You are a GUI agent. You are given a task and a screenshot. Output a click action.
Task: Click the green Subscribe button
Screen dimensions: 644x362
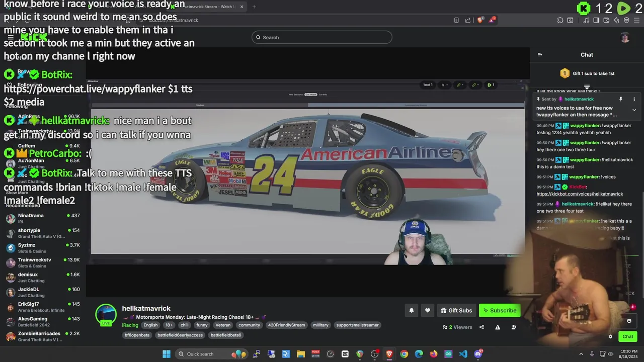click(500, 310)
